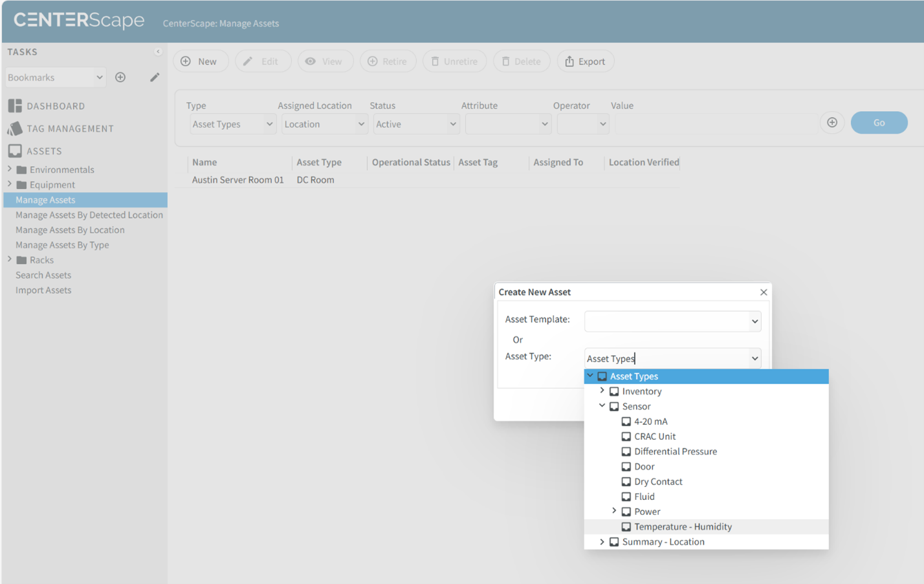Screen dimensions: 924x584
Task: Open the Asset Template dropdown
Action: point(673,321)
